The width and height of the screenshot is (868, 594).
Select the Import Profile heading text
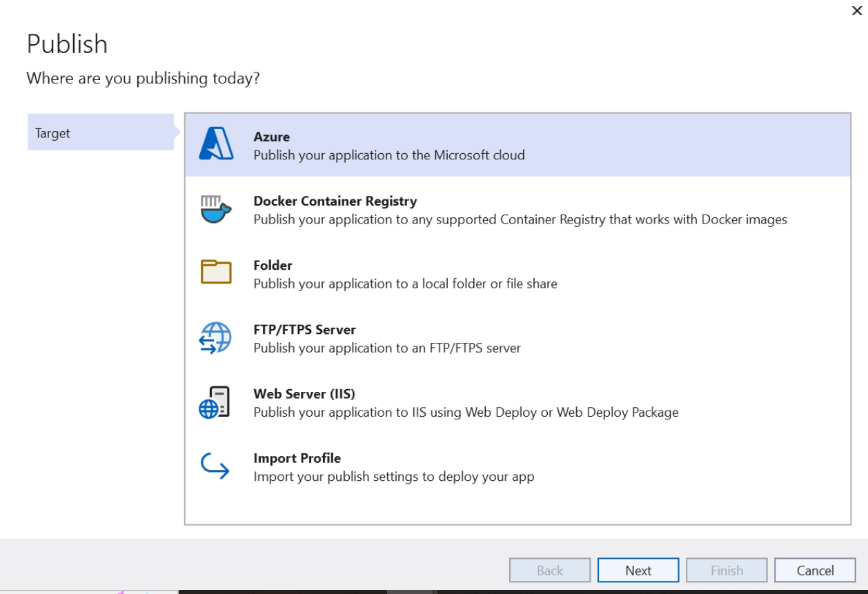pyautogui.click(x=297, y=458)
